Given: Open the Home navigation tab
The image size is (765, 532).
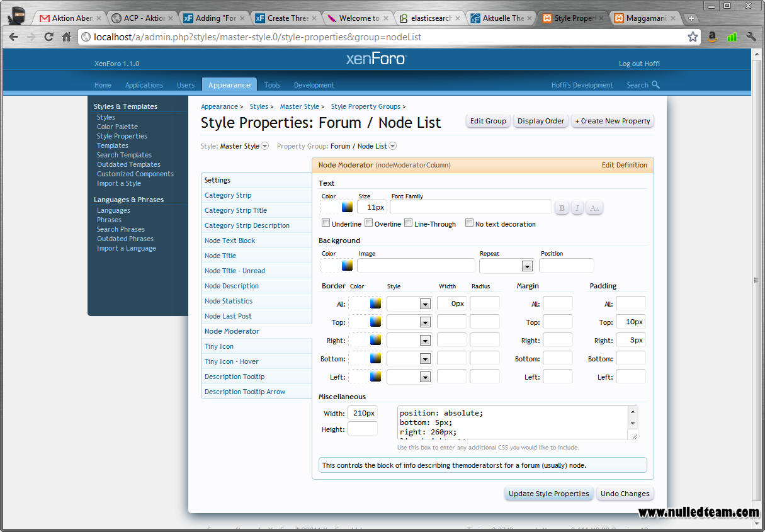Looking at the screenshot, I should [103, 85].
